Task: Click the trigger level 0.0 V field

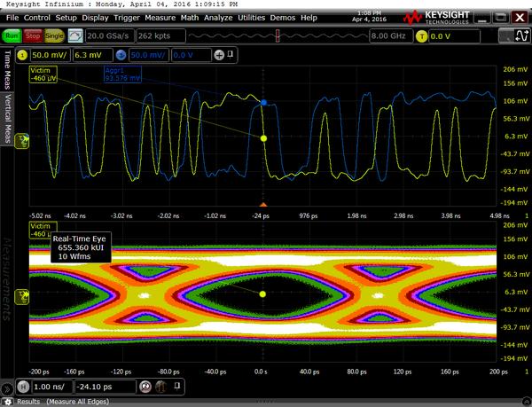Action: pyautogui.click(x=454, y=36)
